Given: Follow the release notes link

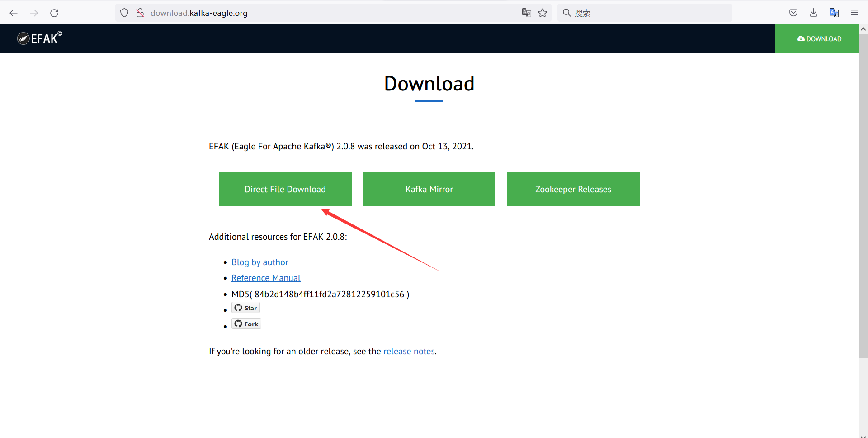Looking at the screenshot, I should click(409, 351).
